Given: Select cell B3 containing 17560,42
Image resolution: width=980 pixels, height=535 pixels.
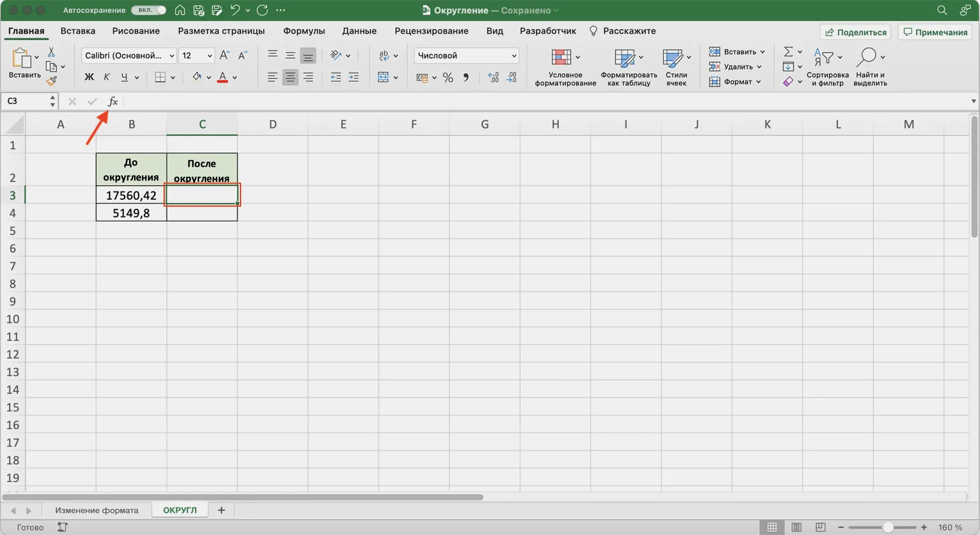Looking at the screenshot, I should pos(131,195).
